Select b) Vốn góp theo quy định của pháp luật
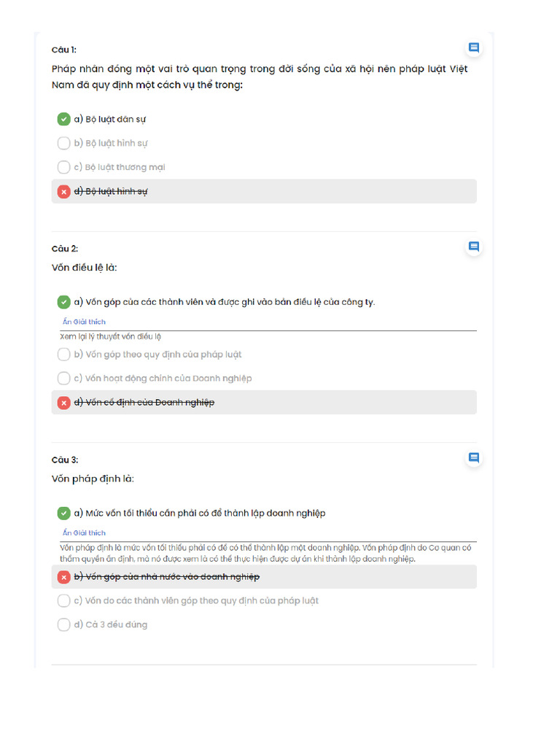The image size is (560, 747). pyautogui.click(x=63, y=355)
